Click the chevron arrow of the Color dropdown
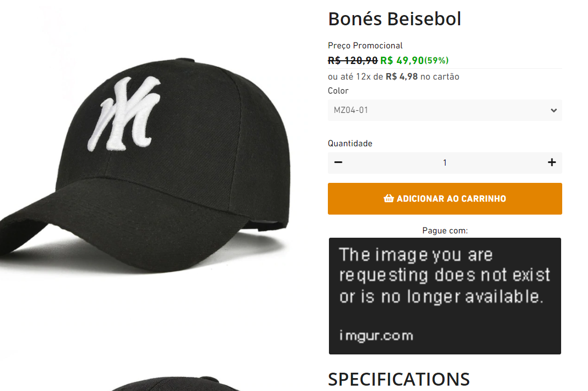The image size is (588, 391). tap(554, 110)
